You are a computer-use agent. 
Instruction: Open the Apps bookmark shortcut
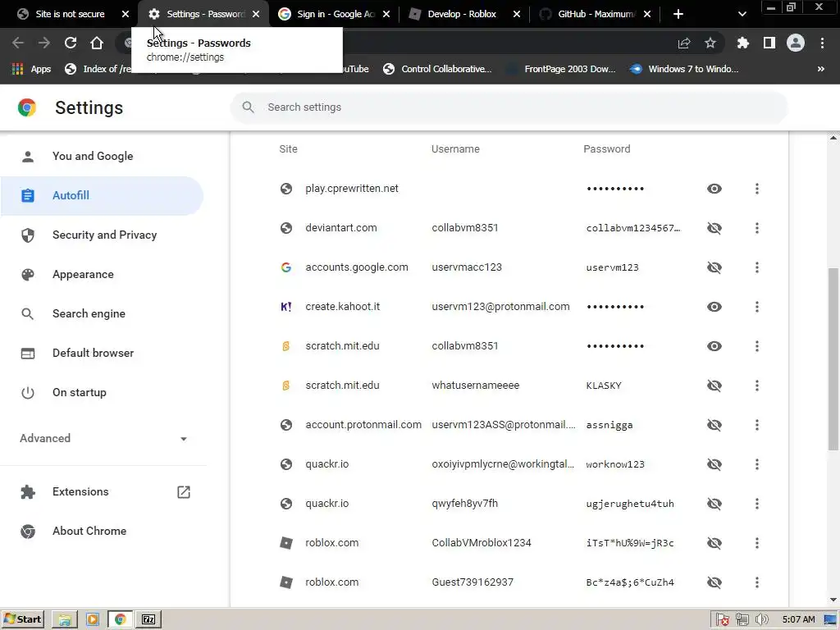point(32,69)
